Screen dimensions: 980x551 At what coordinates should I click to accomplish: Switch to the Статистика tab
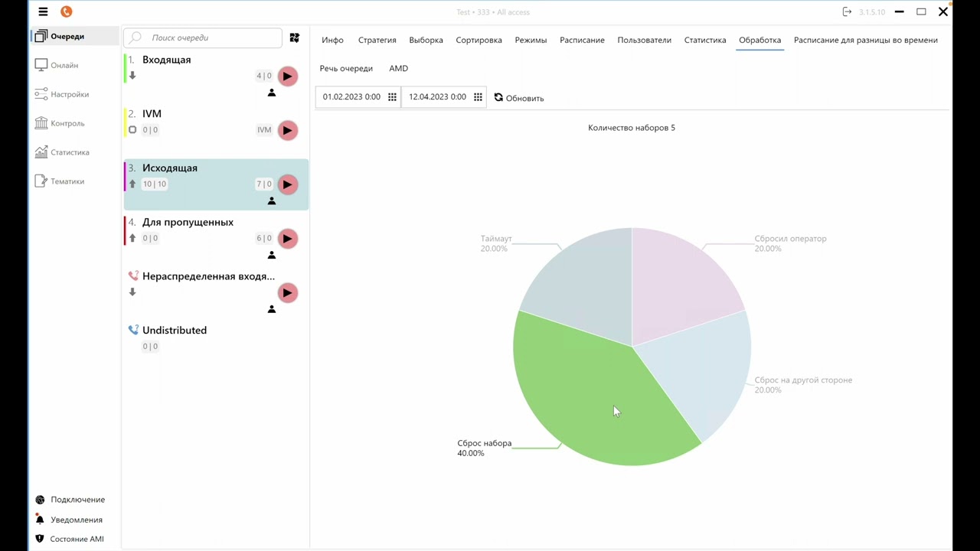coord(705,40)
